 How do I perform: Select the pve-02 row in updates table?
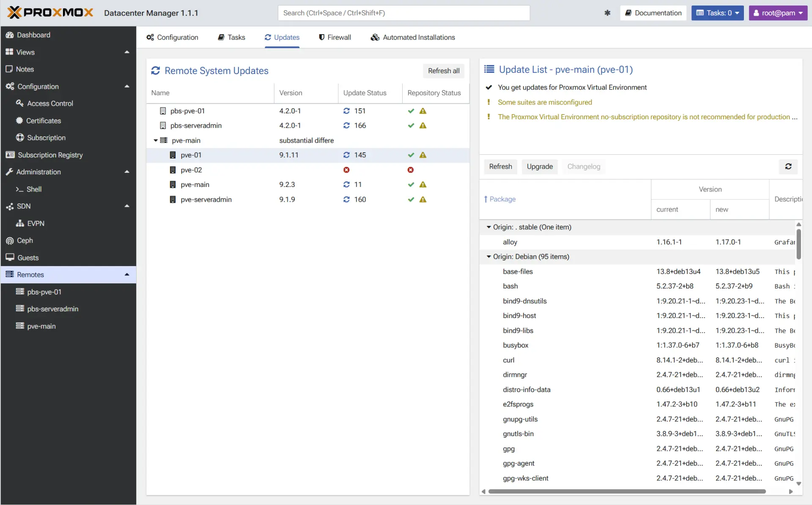coord(308,170)
